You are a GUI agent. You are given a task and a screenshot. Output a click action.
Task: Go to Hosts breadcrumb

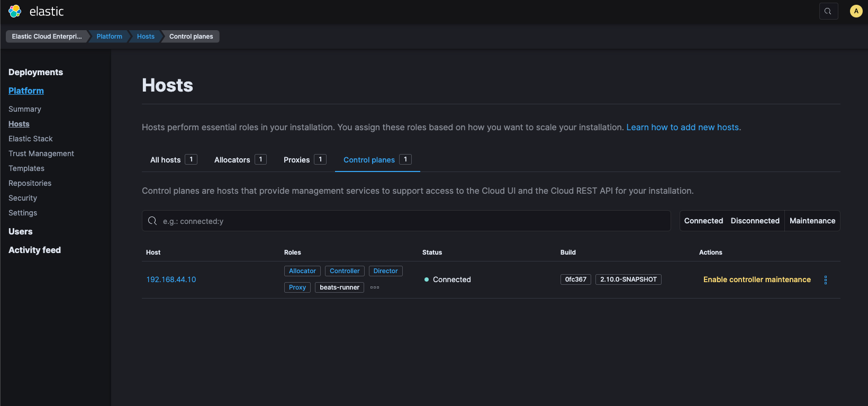(146, 37)
